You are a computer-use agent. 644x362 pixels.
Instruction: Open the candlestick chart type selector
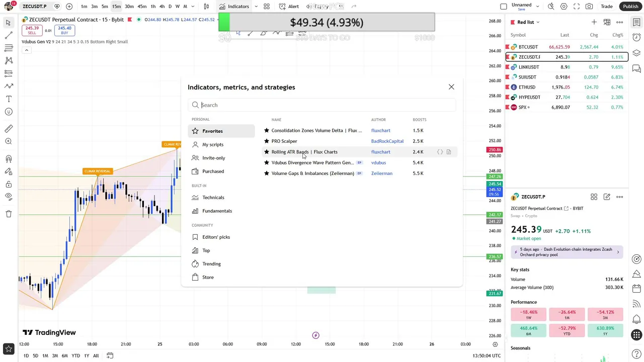206,7
